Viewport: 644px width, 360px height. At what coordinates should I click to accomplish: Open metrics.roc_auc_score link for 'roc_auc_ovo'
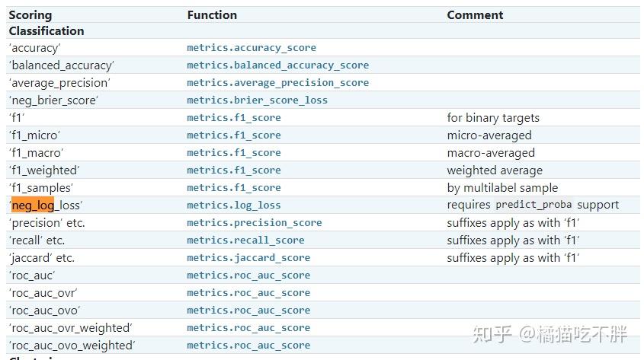pyautogui.click(x=248, y=311)
